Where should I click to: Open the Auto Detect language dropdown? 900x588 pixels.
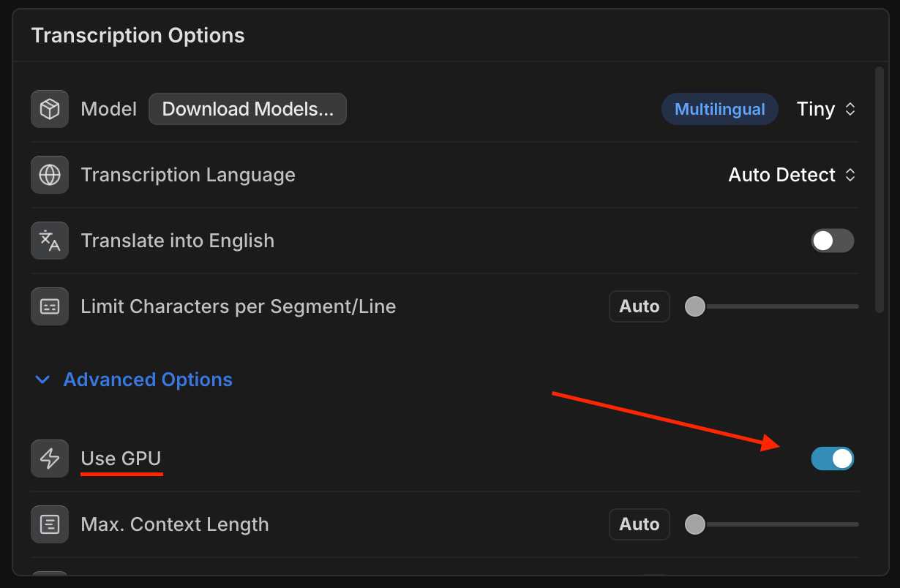pyautogui.click(x=792, y=175)
